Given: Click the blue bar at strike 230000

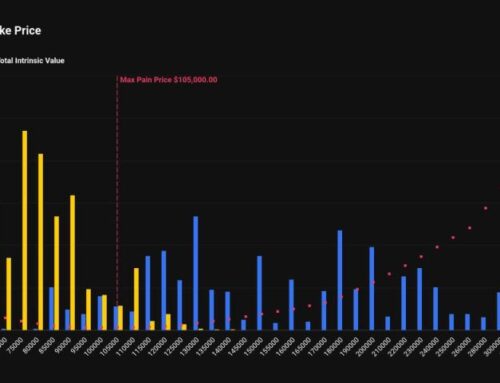Looking at the screenshot, I should [420, 299].
